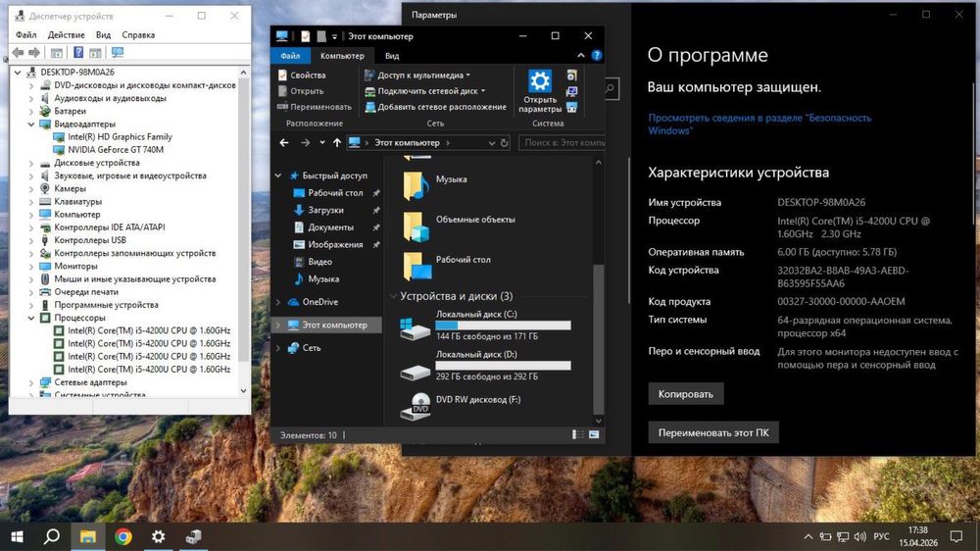Select Локальный диск (C:) drive
The image size is (980, 551).
(486, 326)
